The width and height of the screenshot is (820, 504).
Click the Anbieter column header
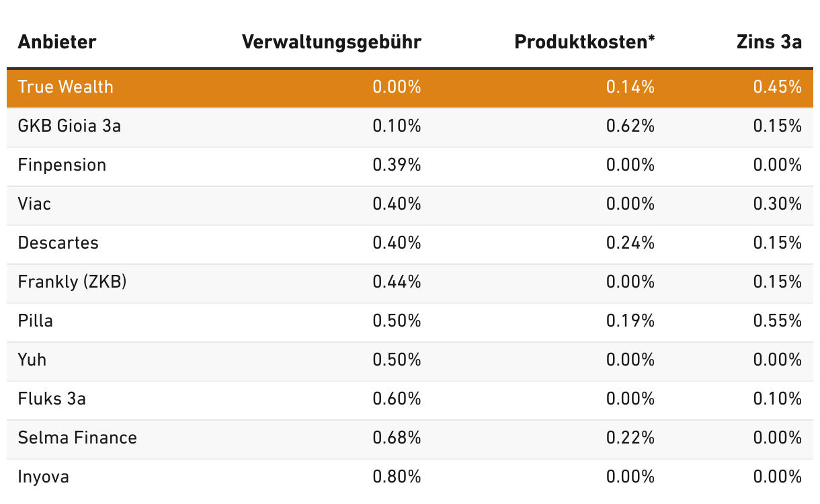click(57, 42)
